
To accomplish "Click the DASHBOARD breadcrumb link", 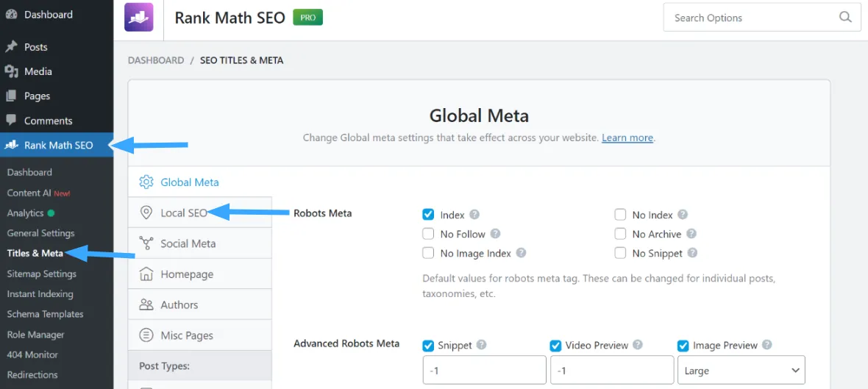I will [156, 60].
